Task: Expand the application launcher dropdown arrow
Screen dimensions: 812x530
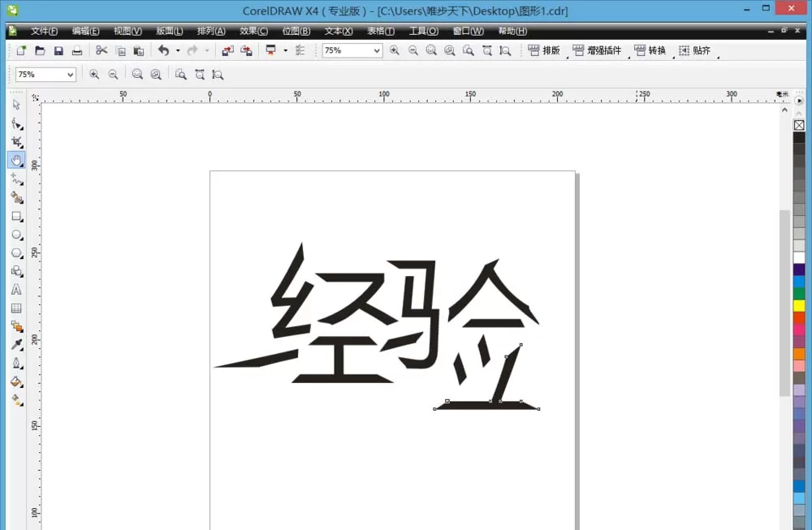Action: tap(285, 50)
